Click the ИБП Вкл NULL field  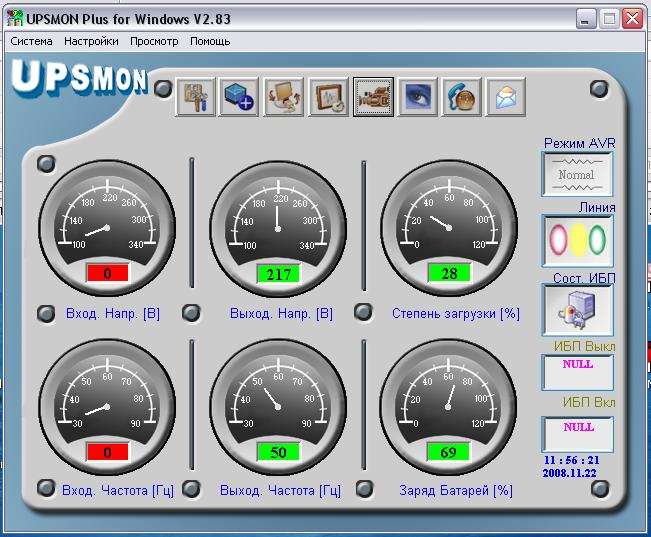tap(577, 433)
